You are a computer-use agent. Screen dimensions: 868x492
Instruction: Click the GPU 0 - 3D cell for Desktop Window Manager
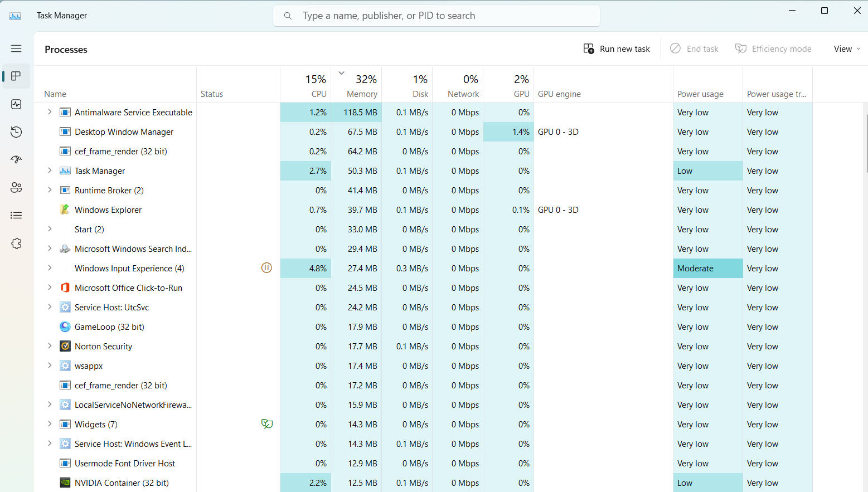(x=603, y=131)
